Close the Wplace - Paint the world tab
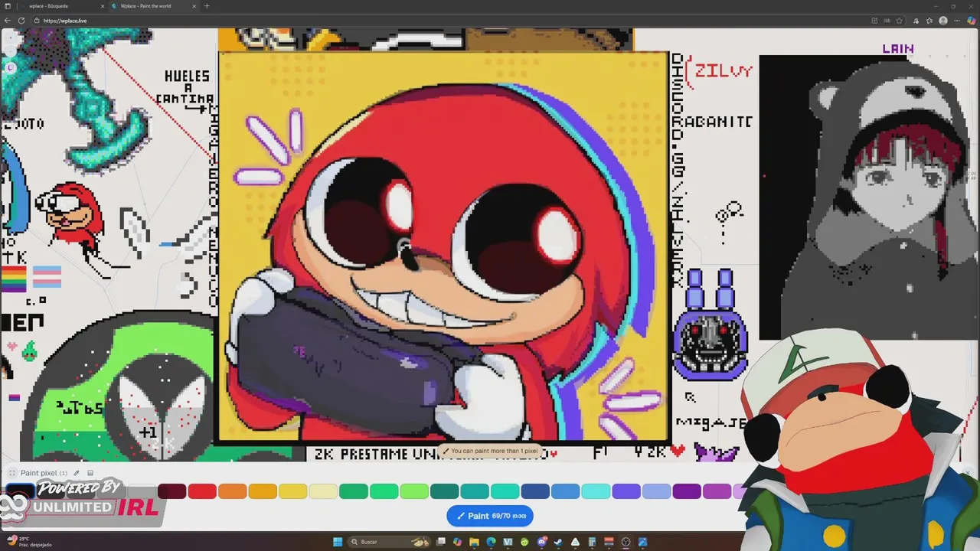The image size is (980, 551). (194, 6)
